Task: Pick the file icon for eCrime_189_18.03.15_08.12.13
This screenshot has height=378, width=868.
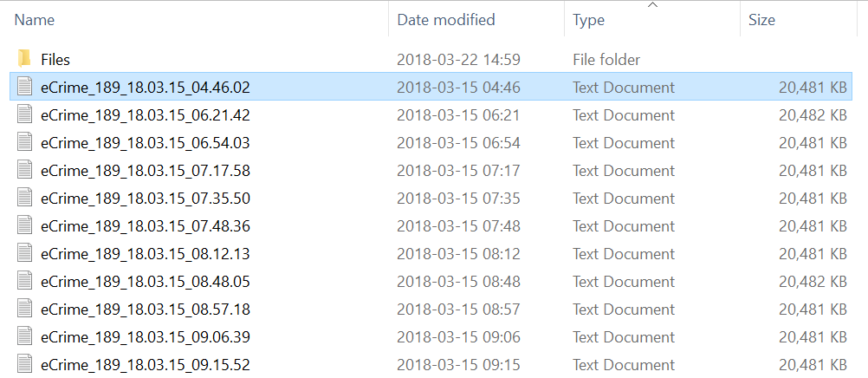Action: click(x=24, y=253)
